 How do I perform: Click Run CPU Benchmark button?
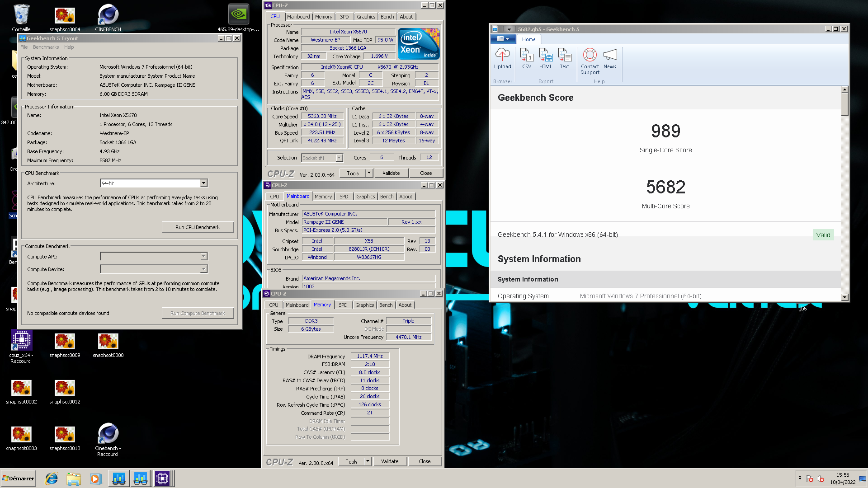pos(198,227)
